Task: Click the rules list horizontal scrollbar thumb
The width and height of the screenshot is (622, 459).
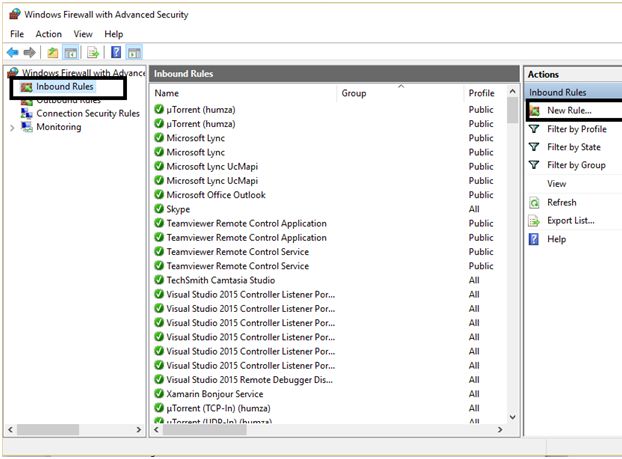Action: [x=205, y=430]
